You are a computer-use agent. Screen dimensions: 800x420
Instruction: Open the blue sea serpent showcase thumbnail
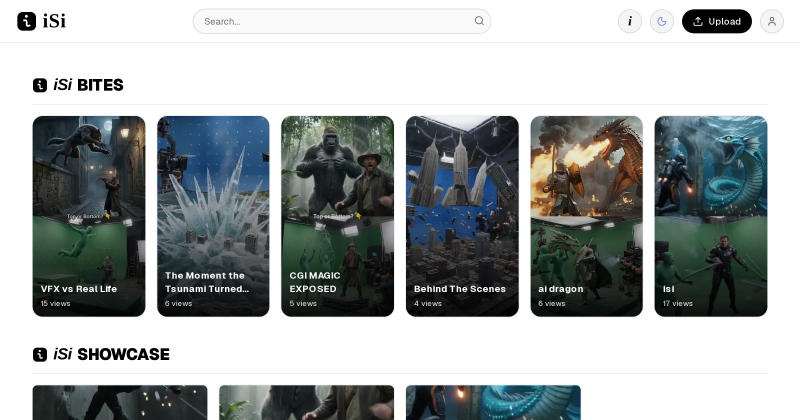click(493, 403)
